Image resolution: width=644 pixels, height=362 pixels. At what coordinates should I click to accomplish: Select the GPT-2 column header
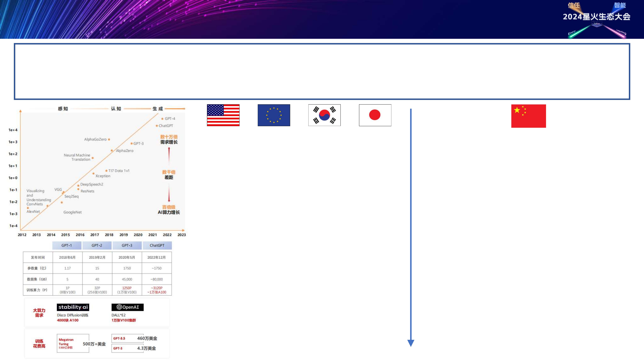97,245
